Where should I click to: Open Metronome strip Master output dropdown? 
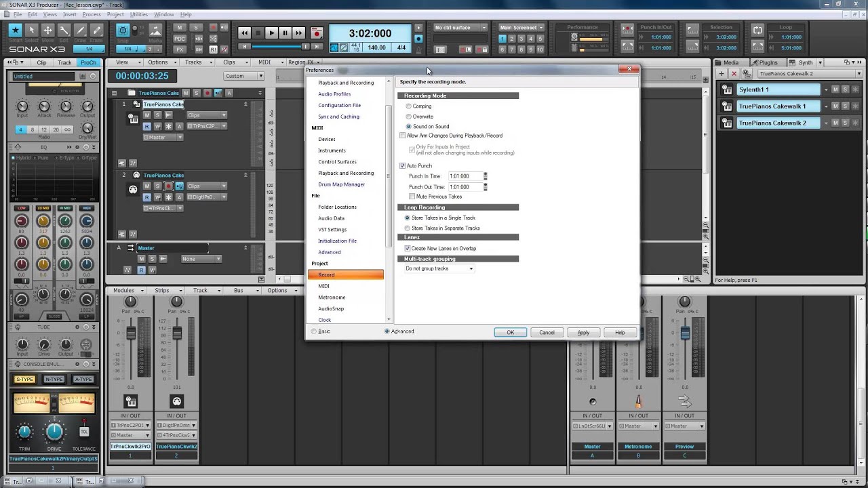click(637, 426)
